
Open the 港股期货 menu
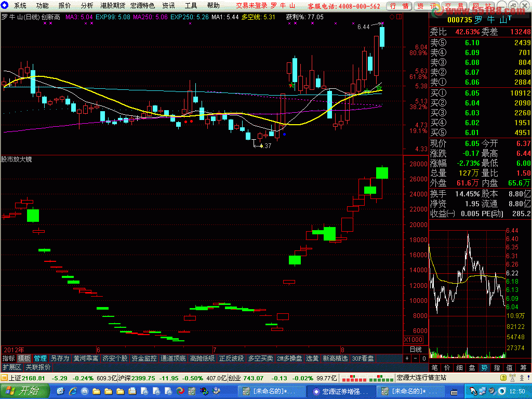pos(113,5)
